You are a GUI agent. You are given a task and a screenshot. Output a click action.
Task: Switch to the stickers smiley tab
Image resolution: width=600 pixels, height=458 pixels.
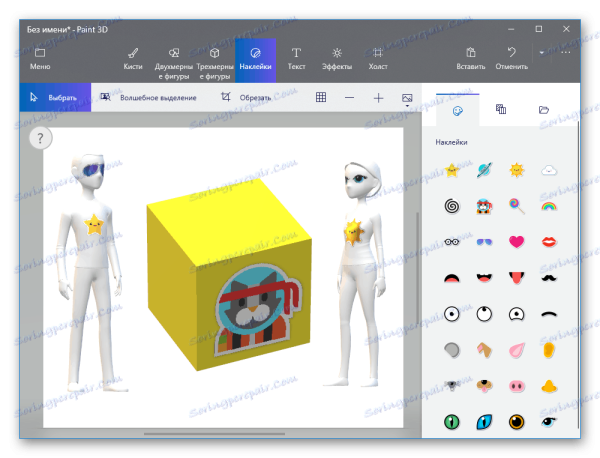[458, 111]
